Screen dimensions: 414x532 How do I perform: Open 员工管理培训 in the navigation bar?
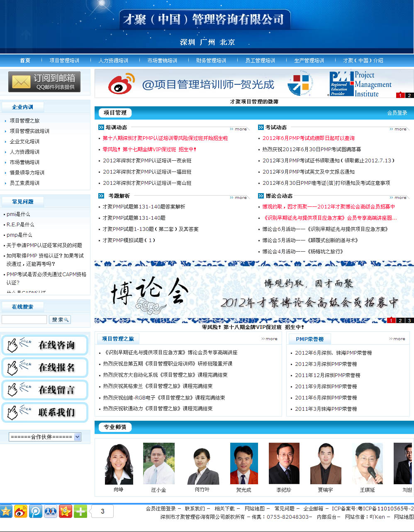260,61
